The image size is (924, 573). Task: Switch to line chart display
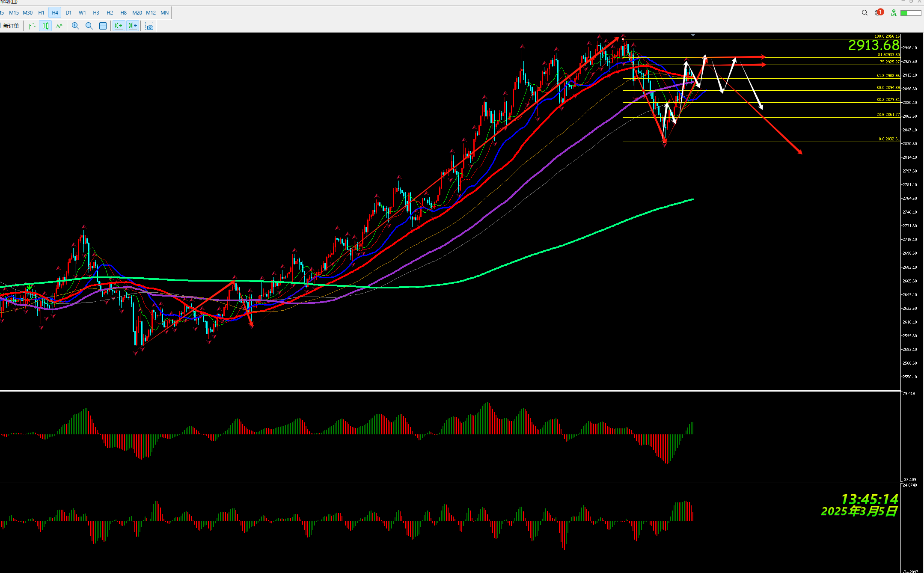(59, 26)
